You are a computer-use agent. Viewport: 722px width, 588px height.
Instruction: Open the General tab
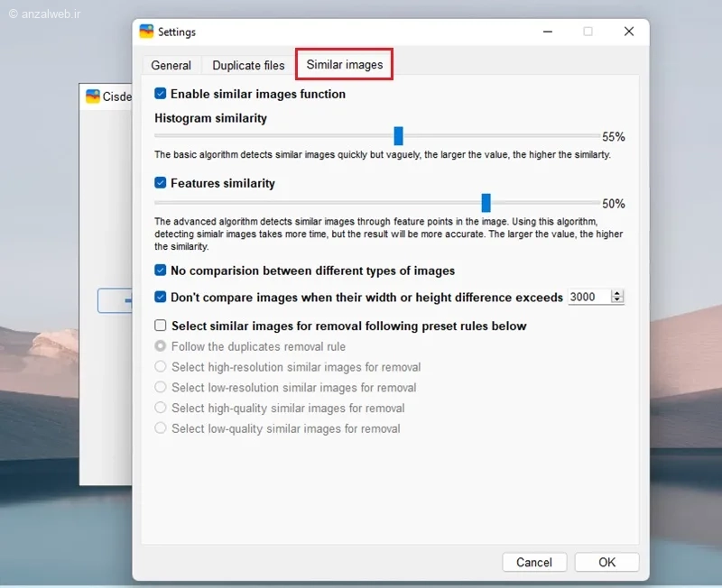pos(171,65)
